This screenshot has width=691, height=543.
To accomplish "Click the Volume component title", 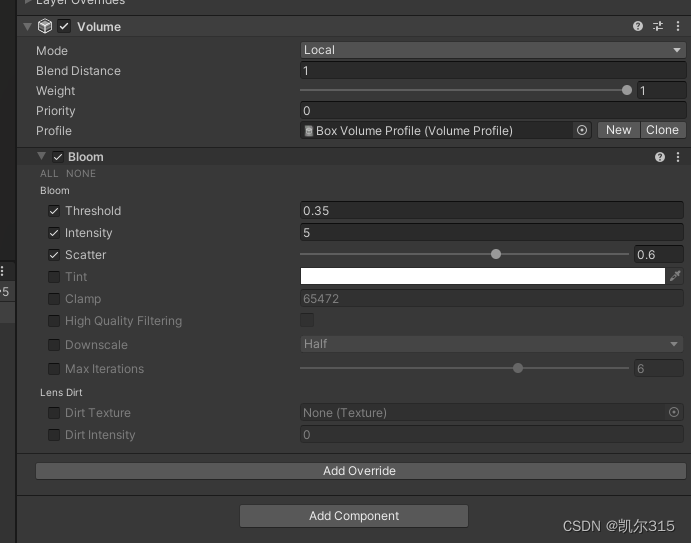I will point(99,27).
